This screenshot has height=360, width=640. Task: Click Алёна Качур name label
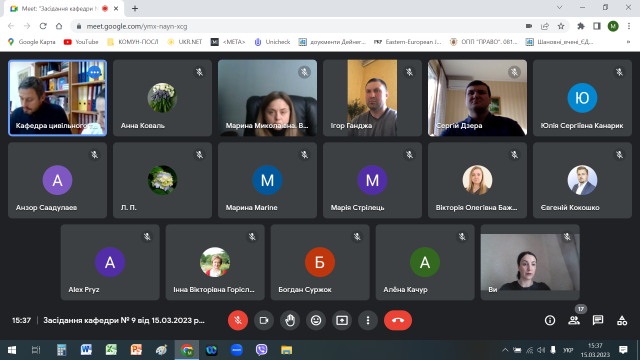coord(405,290)
